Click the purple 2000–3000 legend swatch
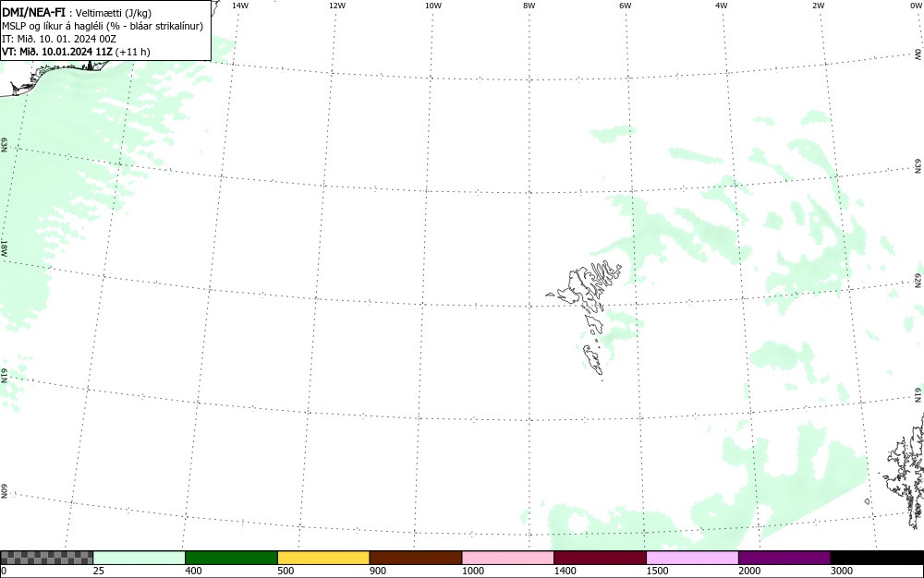 (784, 558)
